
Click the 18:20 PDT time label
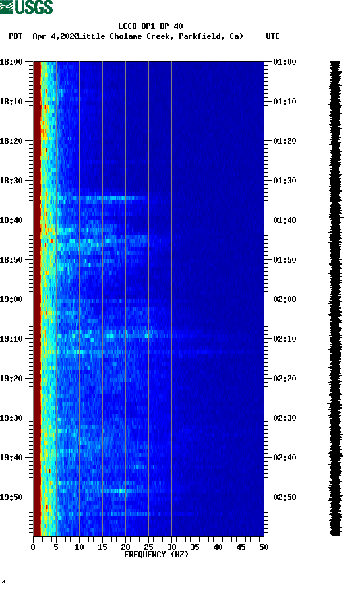pyautogui.click(x=11, y=141)
